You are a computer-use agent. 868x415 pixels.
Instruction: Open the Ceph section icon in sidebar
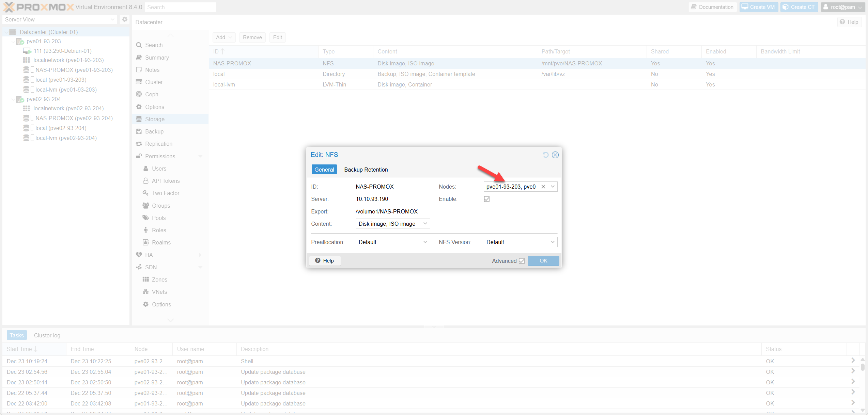click(139, 94)
